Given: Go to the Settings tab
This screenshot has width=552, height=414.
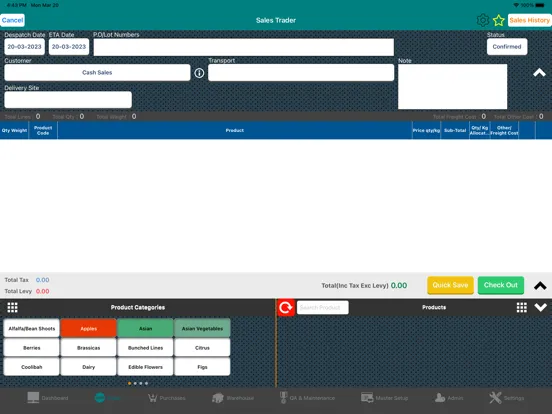Looking at the screenshot, I should pos(507,398).
